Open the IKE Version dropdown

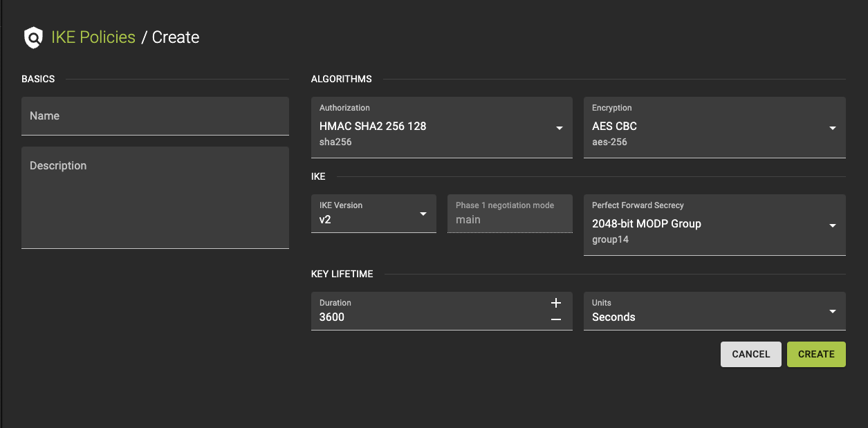click(373, 214)
